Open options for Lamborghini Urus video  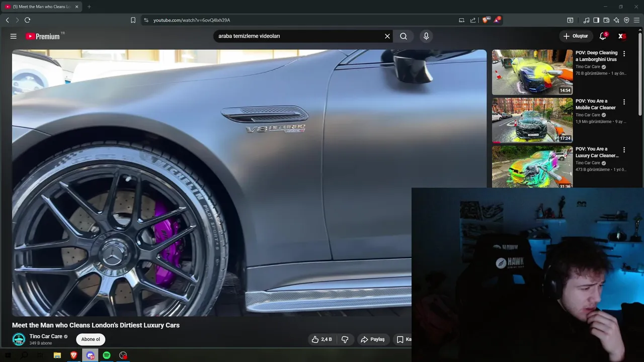(x=624, y=54)
